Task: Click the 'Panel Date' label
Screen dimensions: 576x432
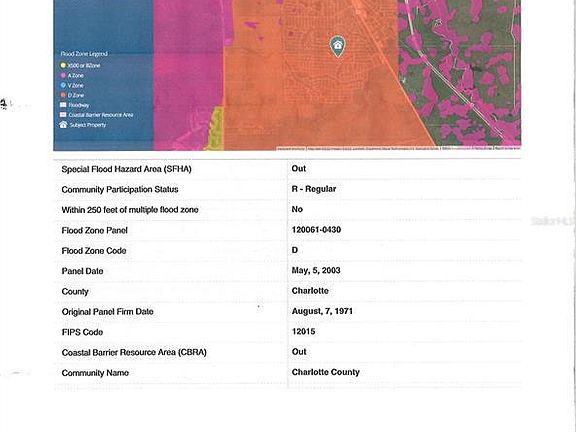Action: tap(82, 271)
